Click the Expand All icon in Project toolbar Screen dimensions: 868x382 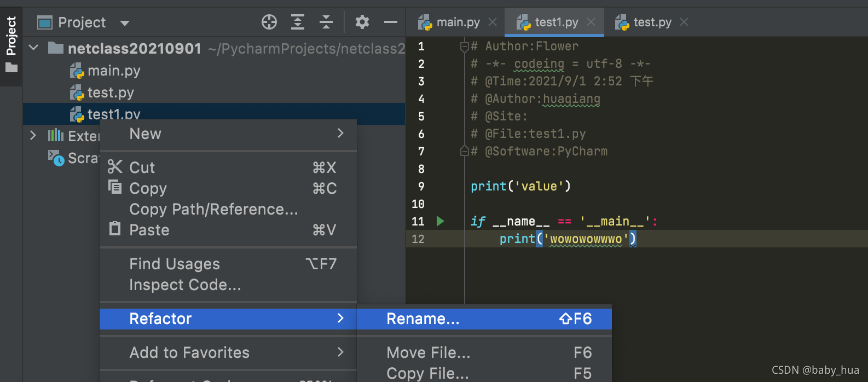(x=297, y=22)
